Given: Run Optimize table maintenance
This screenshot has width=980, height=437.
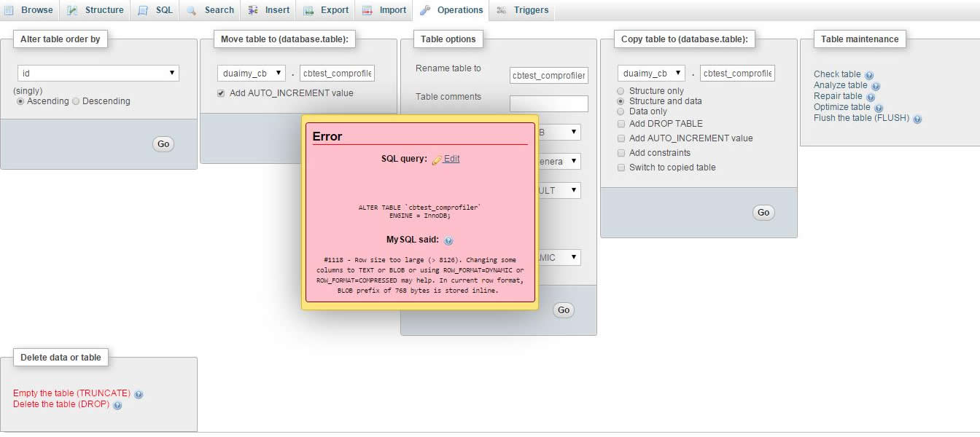Looking at the screenshot, I should [842, 107].
